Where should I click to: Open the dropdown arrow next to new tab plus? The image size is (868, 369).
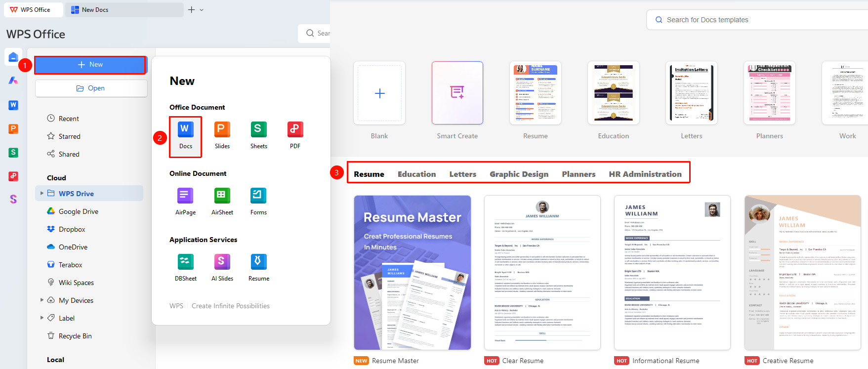coord(202,10)
